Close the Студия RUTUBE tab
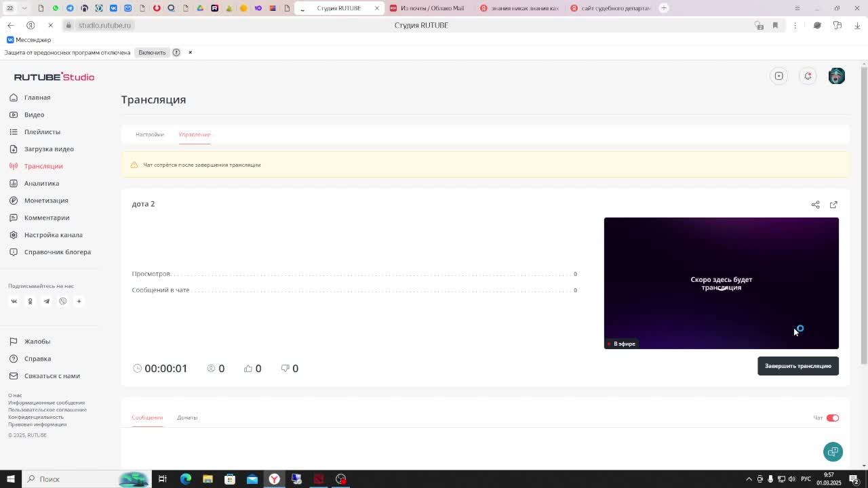868x488 pixels. point(377,8)
